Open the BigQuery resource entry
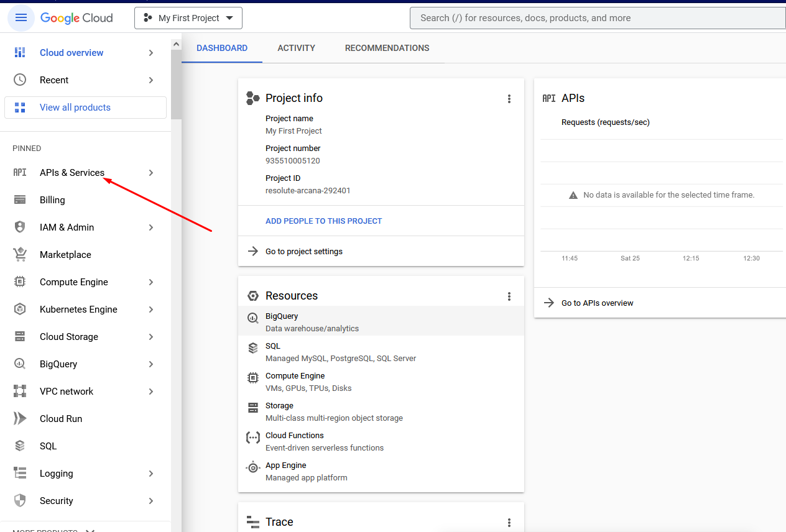 point(381,322)
